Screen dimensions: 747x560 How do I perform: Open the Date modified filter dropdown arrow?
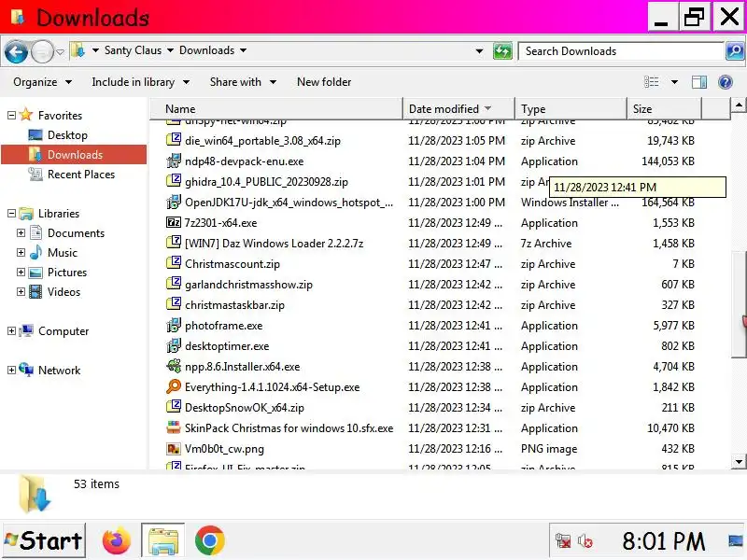coord(487,108)
